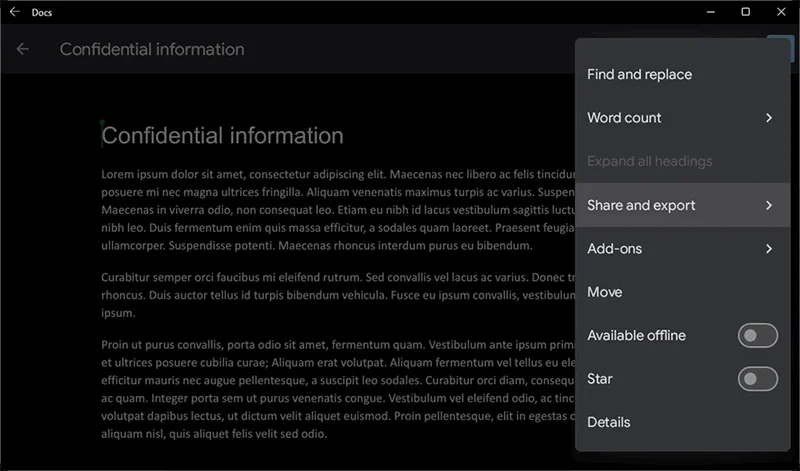Close the Docs window
Image resolution: width=800 pixels, height=471 pixels.
point(781,12)
